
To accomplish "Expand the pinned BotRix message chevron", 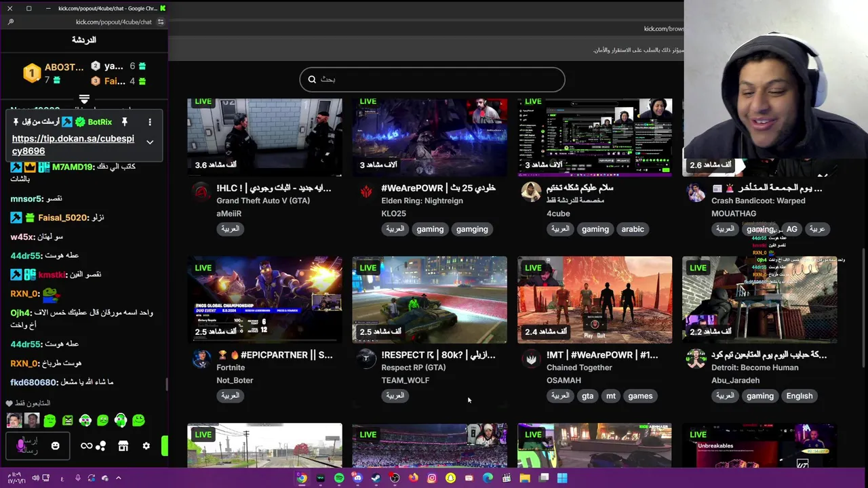I will 150,142.
